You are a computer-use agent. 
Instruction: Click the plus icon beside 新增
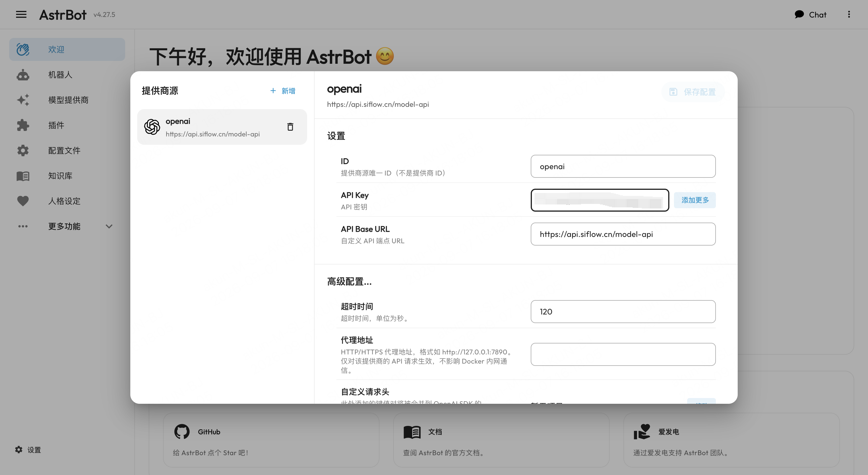(273, 91)
